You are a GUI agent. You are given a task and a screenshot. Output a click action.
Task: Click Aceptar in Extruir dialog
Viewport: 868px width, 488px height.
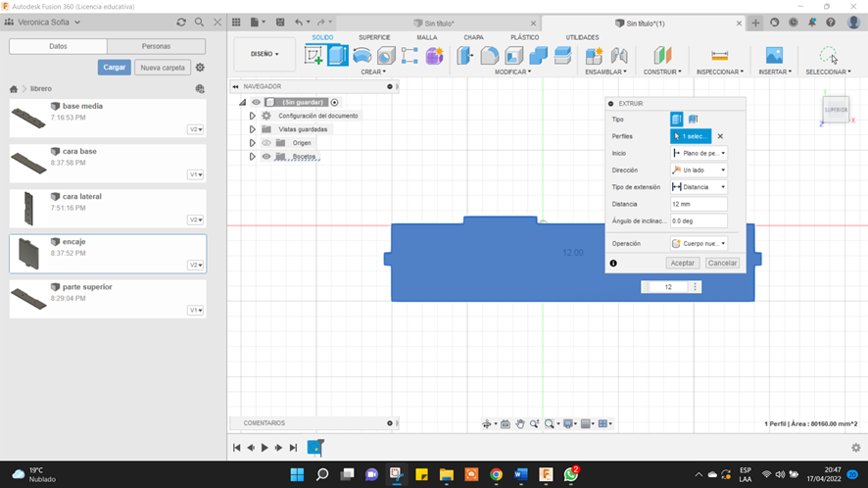tap(683, 264)
